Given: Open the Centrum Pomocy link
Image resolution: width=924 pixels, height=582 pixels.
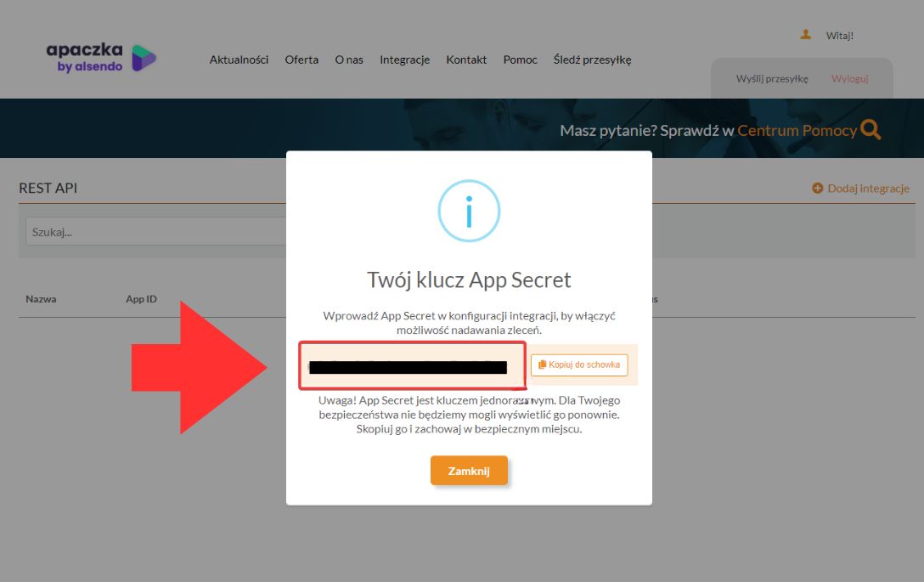Looking at the screenshot, I should 797,130.
